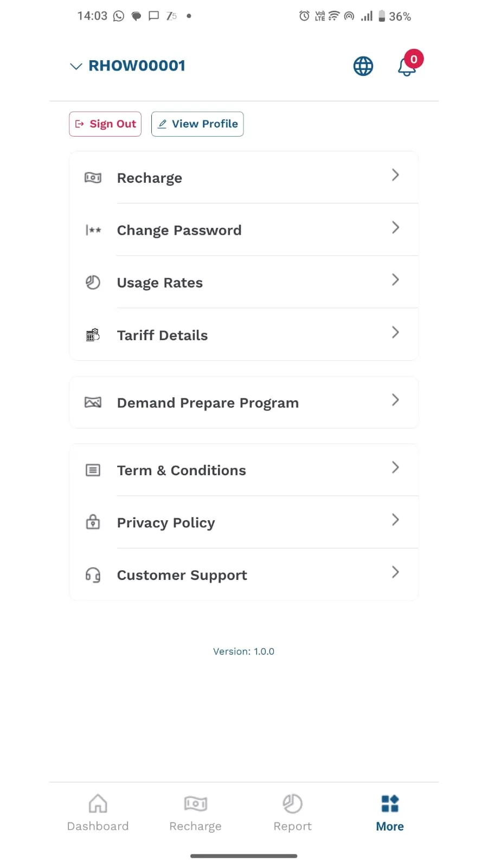Tap the notification bell icon

407,67
